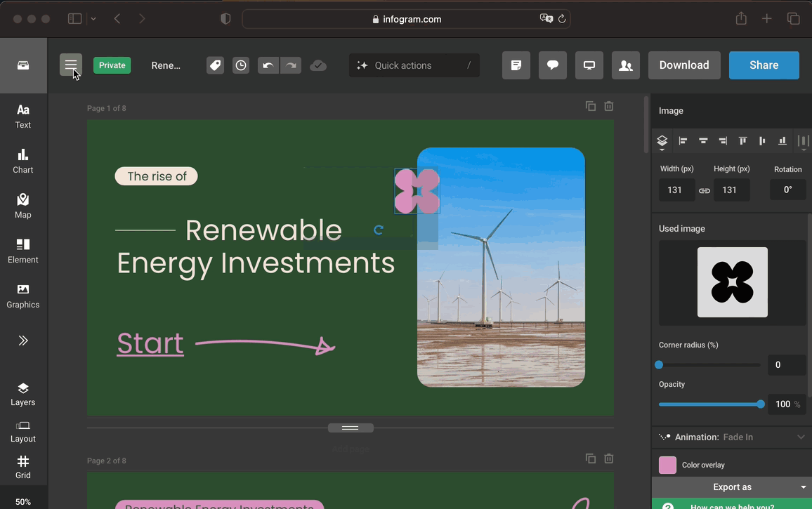This screenshot has height=509, width=812.
Task: Expand more sidebar tools with double chevron
Action: [22, 341]
